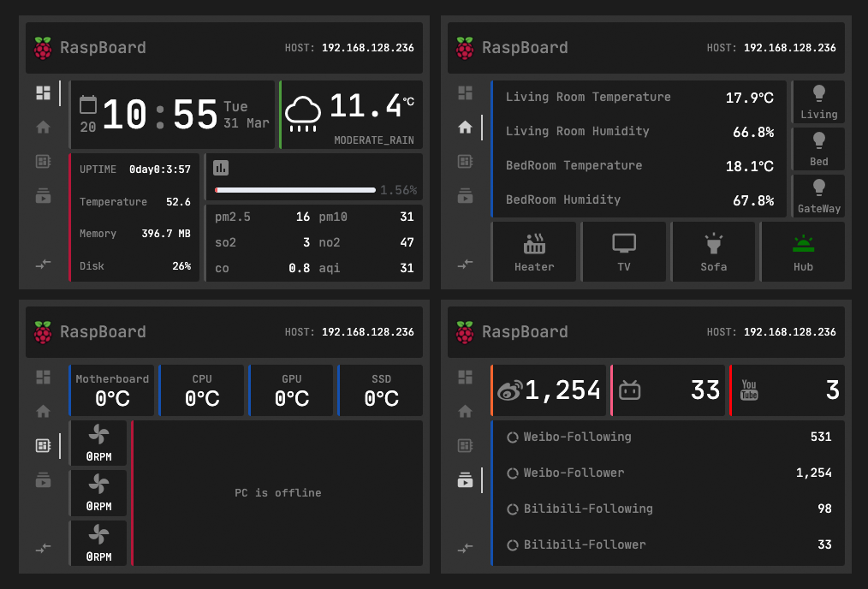Toggle the Bed light bulb

pyautogui.click(x=818, y=141)
